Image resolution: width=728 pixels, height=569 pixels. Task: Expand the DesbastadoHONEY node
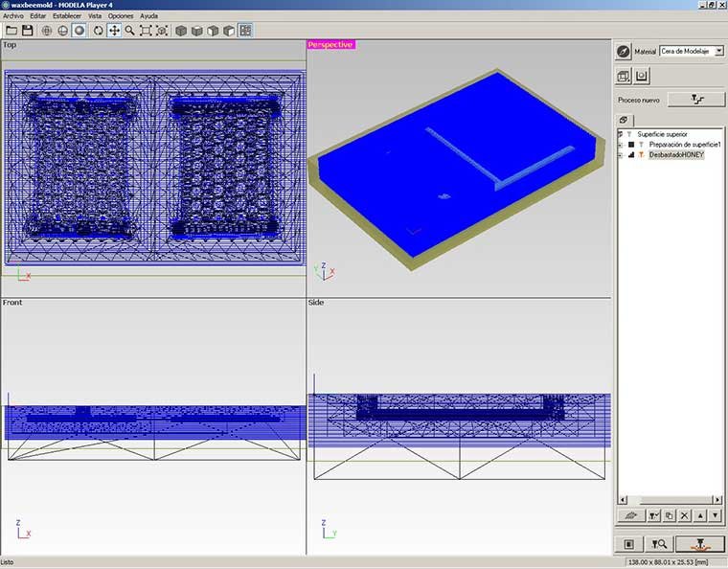pos(621,155)
